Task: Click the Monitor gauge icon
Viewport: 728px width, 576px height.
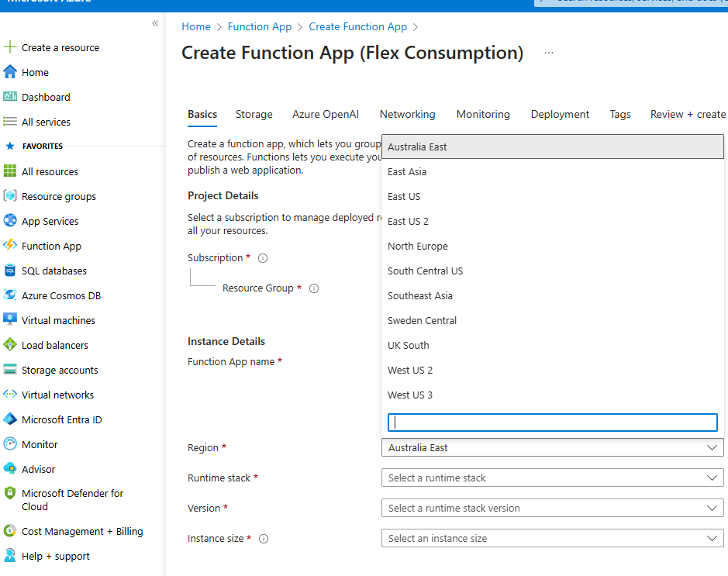Action: point(10,443)
